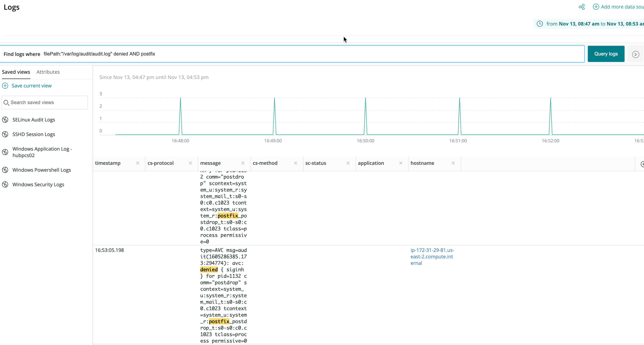Switch to the Attributes tab
The height and width of the screenshot is (345, 644).
(x=48, y=72)
